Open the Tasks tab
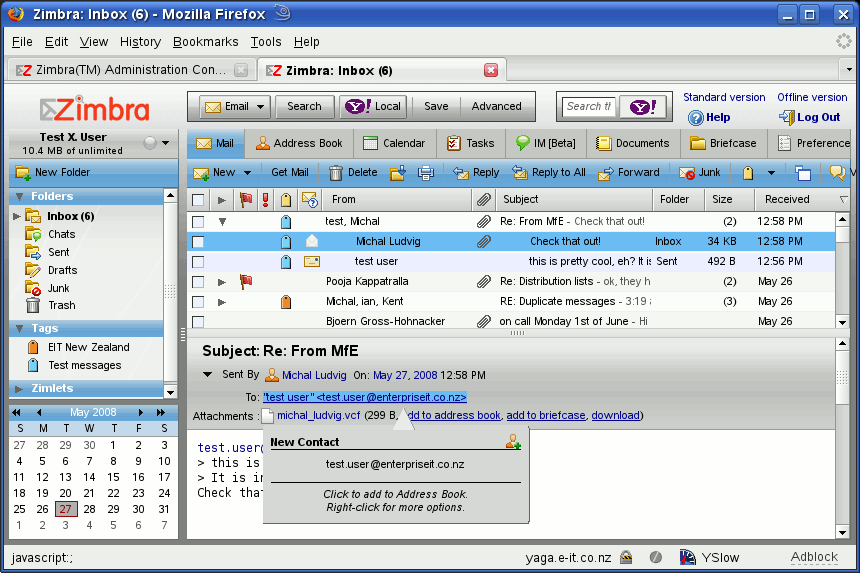Image resolution: width=860 pixels, height=573 pixels. [471, 143]
